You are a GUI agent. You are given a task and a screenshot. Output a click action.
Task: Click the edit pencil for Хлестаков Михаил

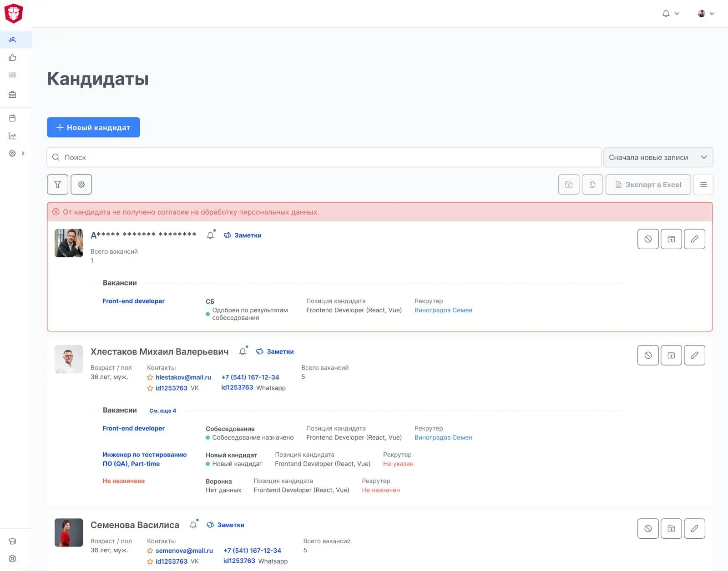coord(694,356)
